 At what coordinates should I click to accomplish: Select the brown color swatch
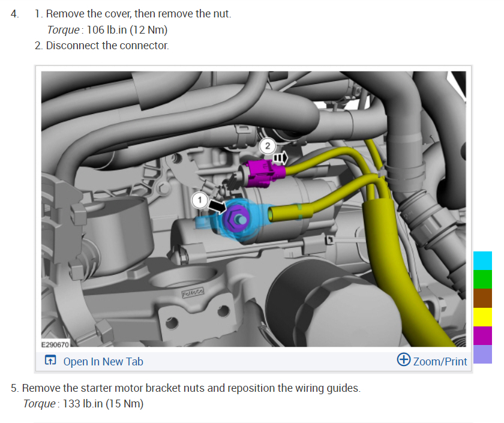coord(482,298)
